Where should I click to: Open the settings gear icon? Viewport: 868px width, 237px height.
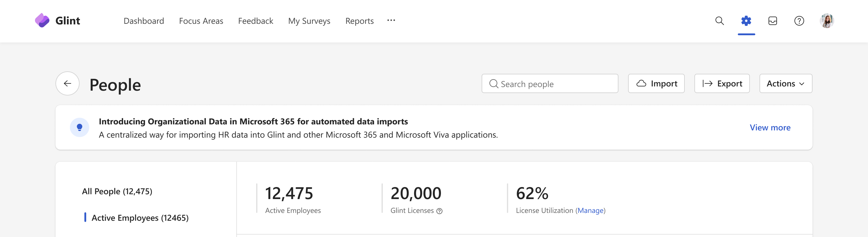(x=746, y=21)
